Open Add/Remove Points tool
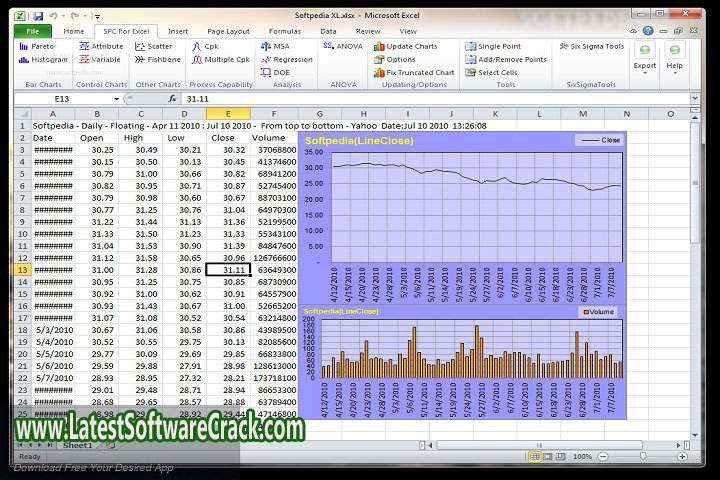This screenshot has height=480, width=720. (x=506, y=60)
